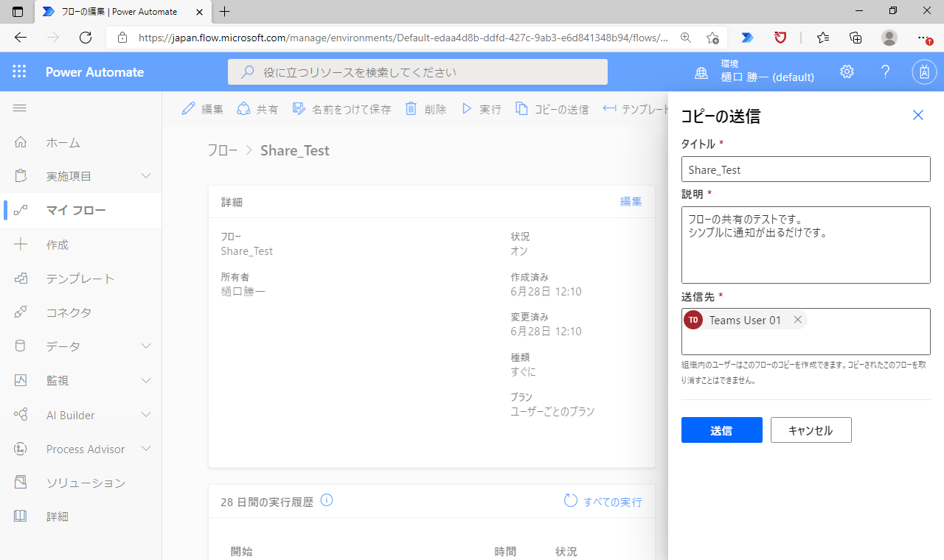Open the settings gear in the header
Screen dimensions: 944x560
tap(847, 71)
